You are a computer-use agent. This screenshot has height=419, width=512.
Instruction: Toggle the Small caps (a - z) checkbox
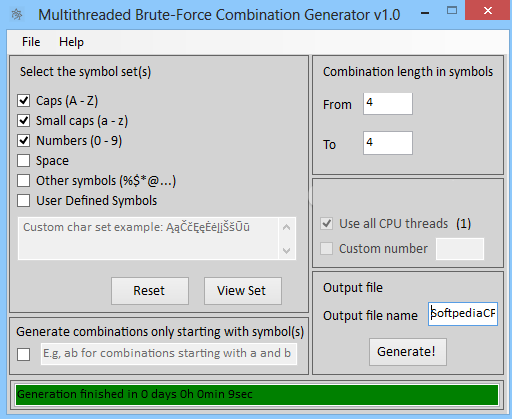(24, 120)
